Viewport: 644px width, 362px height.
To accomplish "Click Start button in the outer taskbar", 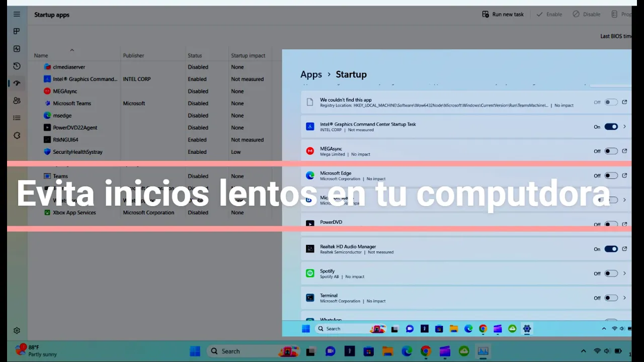I will coord(195,351).
